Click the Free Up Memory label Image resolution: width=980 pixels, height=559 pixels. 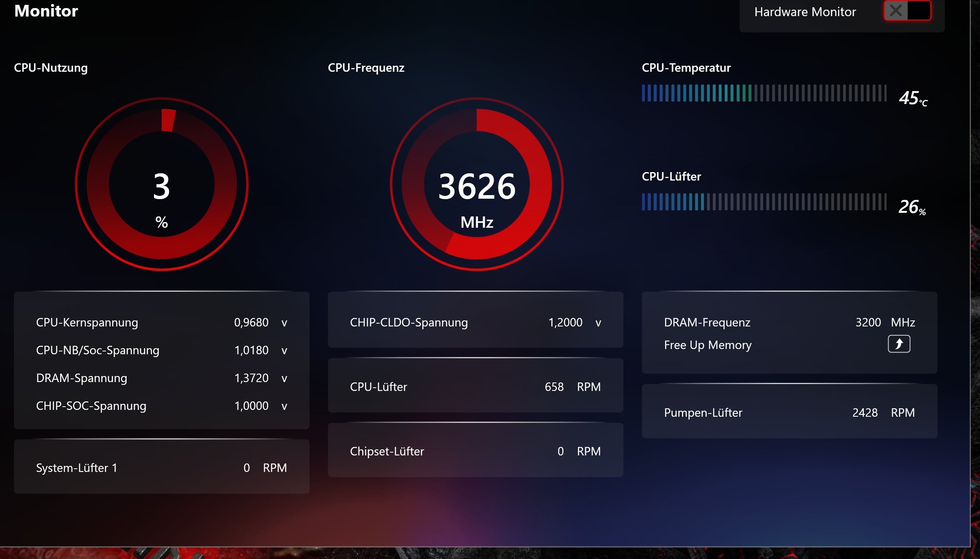click(x=707, y=345)
